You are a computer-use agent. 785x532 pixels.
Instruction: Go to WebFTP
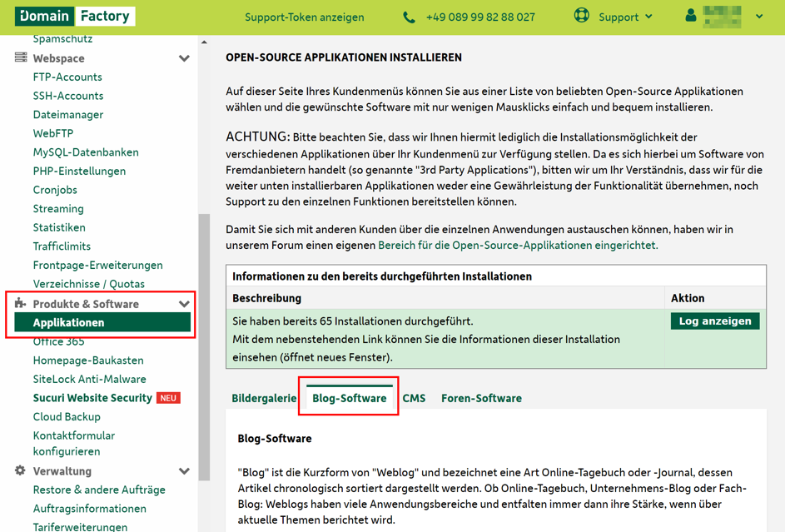53,134
